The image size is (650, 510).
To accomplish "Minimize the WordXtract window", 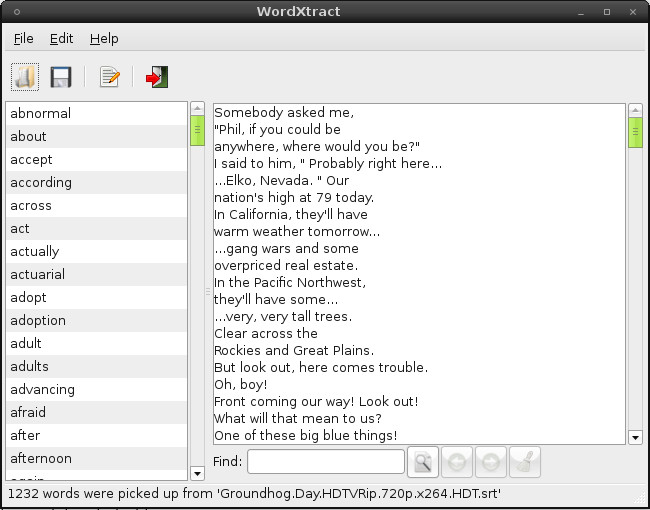I will click(x=581, y=12).
